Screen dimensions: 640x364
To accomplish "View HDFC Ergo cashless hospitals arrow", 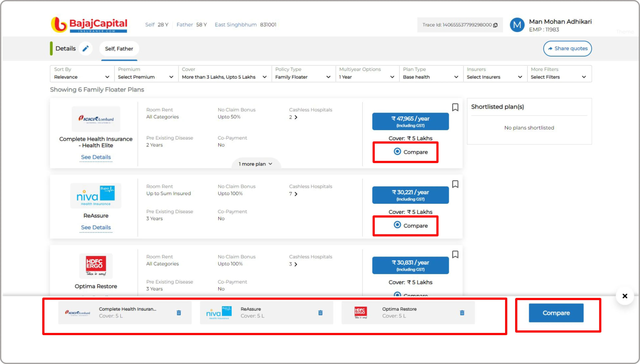I will coord(296,264).
